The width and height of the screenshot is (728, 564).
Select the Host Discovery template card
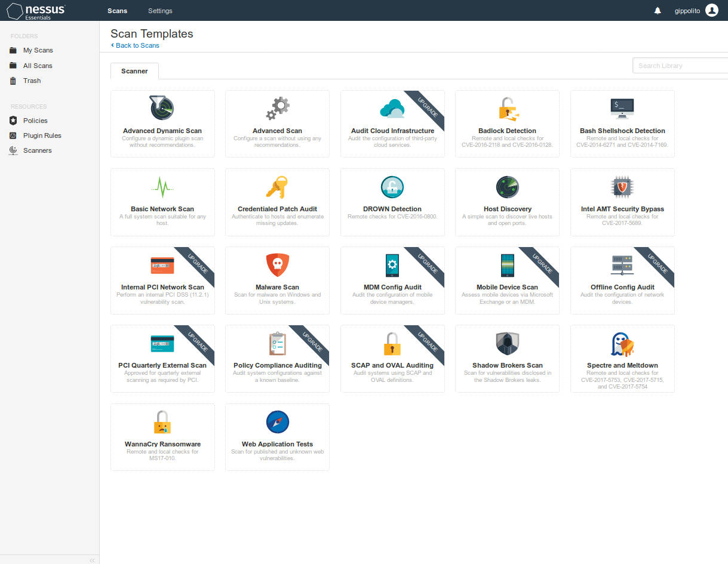pos(507,201)
